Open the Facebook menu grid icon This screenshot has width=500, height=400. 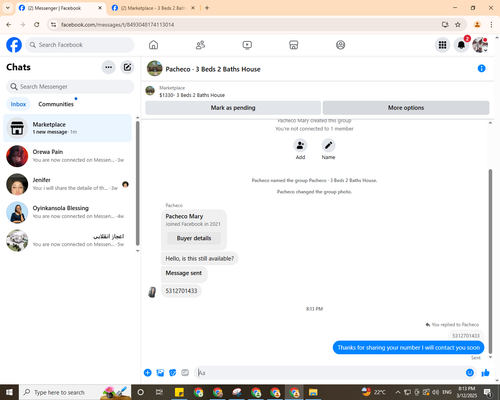(x=442, y=45)
